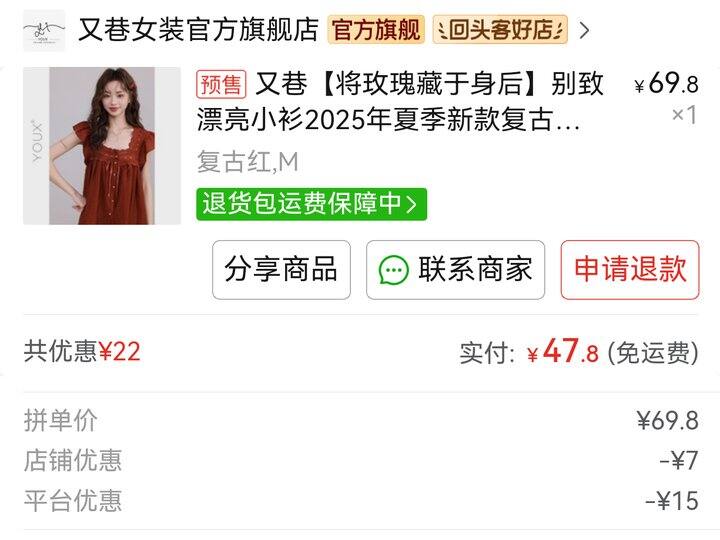The image size is (720, 540).
Task: Expand the store header chevron arrow
Action: (584, 30)
